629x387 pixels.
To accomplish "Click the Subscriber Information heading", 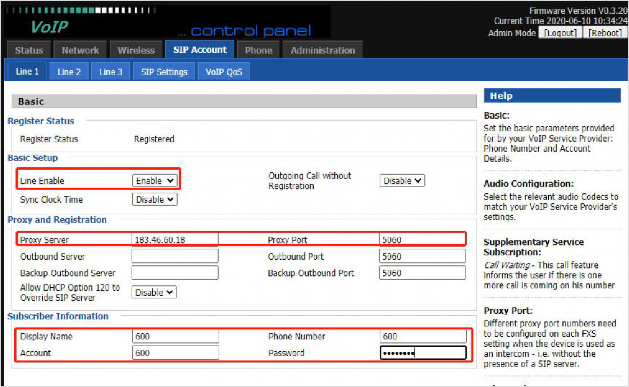I will point(58,316).
